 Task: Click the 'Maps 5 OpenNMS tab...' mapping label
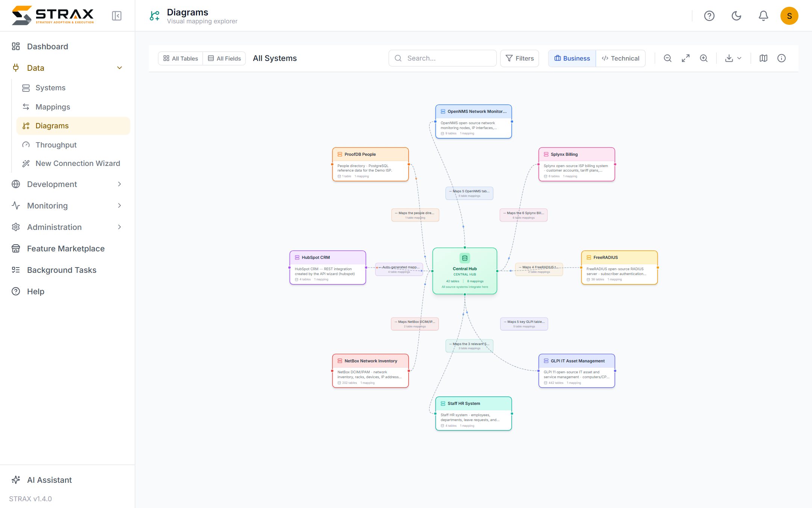click(x=469, y=193)
